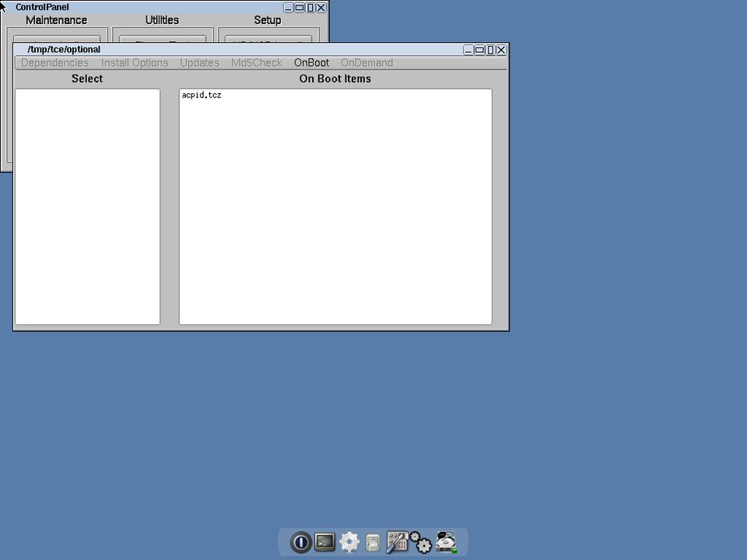
Task: Select the Updates menu item
Action: (199, 63)
